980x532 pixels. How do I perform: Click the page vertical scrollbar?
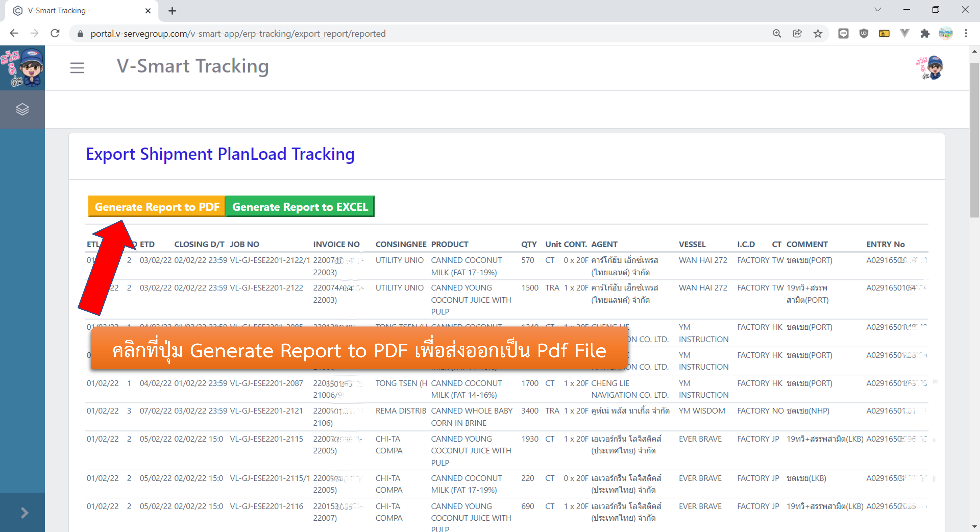[x=974, y=140]
